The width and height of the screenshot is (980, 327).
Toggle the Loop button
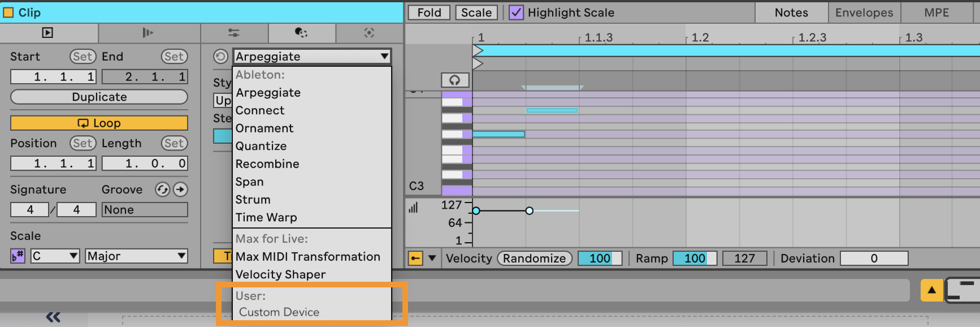[99, 123]
